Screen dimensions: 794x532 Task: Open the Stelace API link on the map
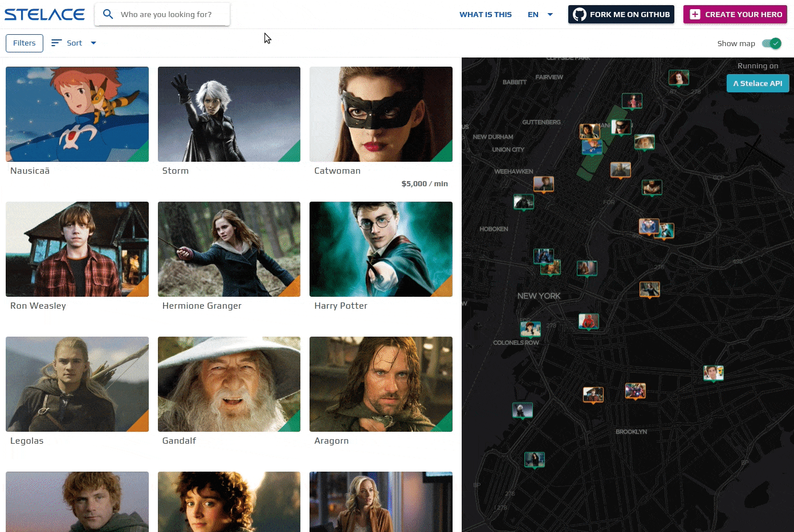(758, 83)
